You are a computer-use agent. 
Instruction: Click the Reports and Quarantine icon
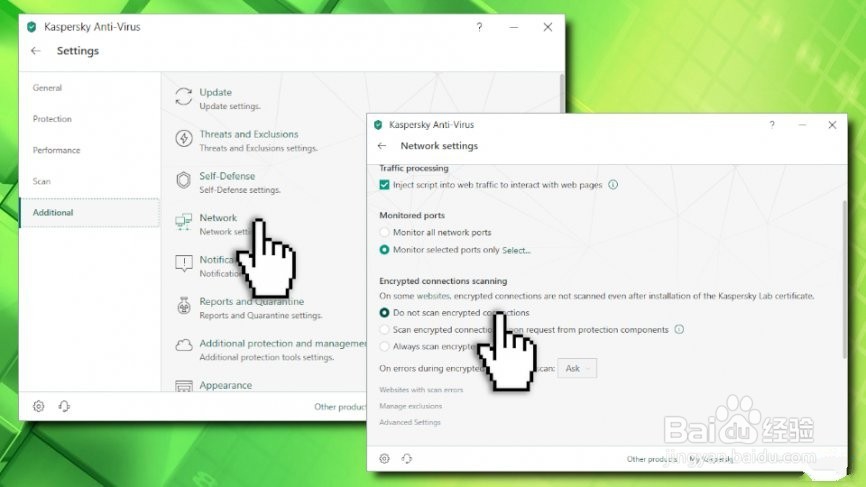pos(184,305)
